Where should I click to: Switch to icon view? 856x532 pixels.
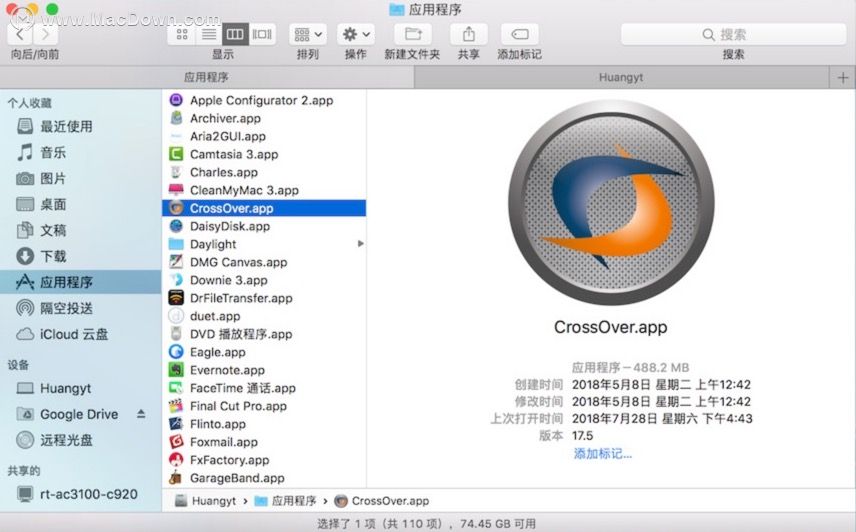point(182,34)
